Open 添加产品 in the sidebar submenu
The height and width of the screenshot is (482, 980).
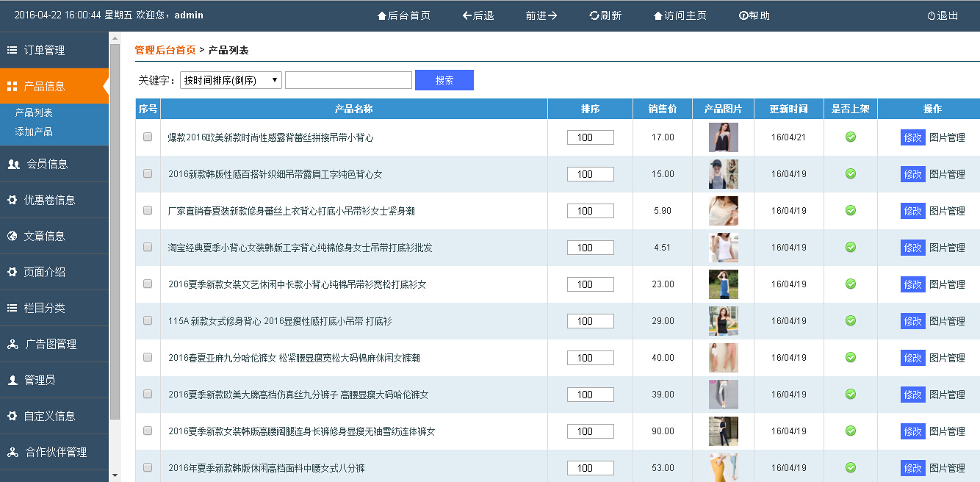(34, 132)
